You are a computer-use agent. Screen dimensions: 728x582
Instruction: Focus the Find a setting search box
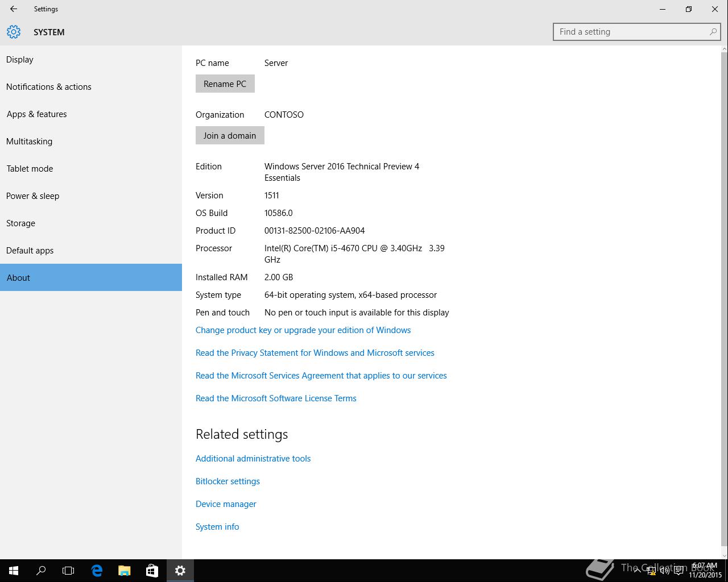(637, 32)
